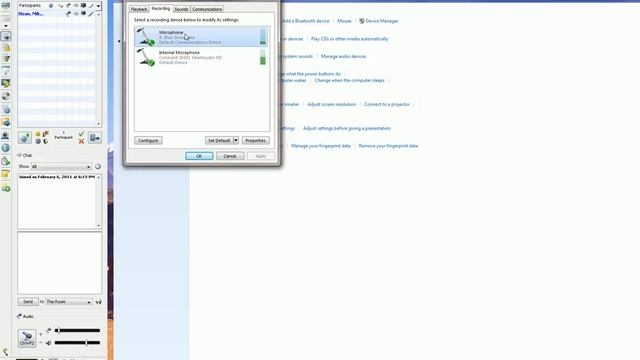The image size is (640, 360).
Task: Open Remove your fingerprint data link
Action: 388,146
